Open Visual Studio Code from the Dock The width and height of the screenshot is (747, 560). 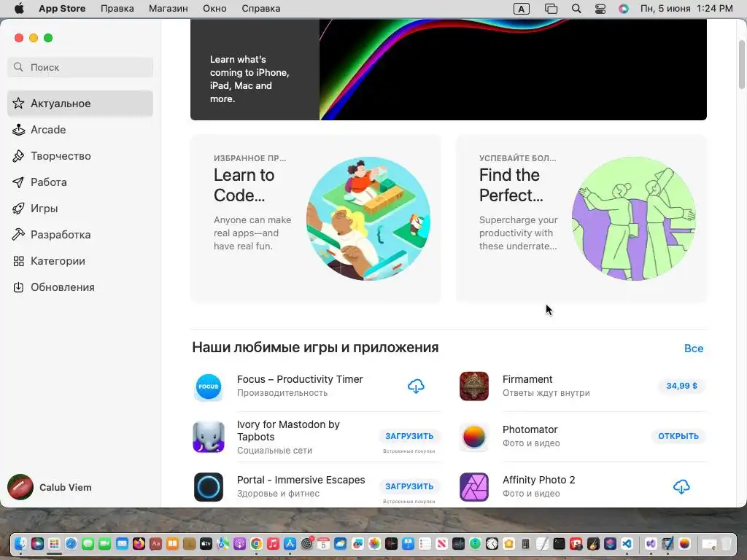tap(627, 543)
